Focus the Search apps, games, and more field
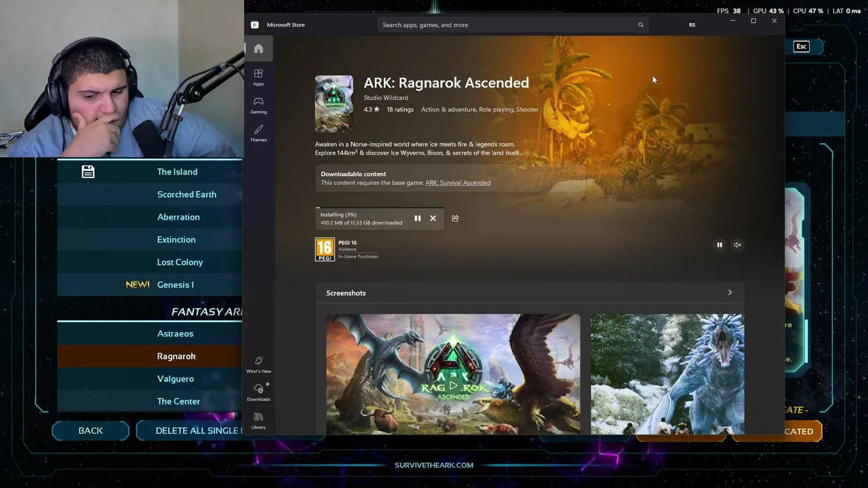Screen dimensions: 868x488 (512, 25)
